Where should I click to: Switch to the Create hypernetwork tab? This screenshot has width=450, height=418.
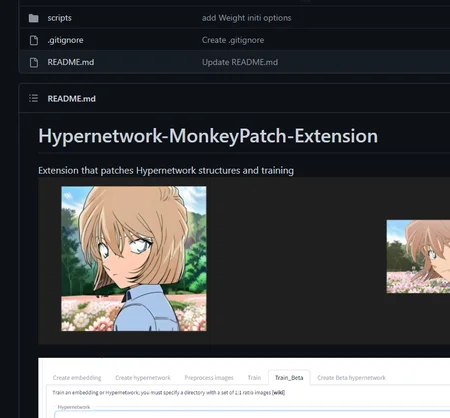coord(143,378)
